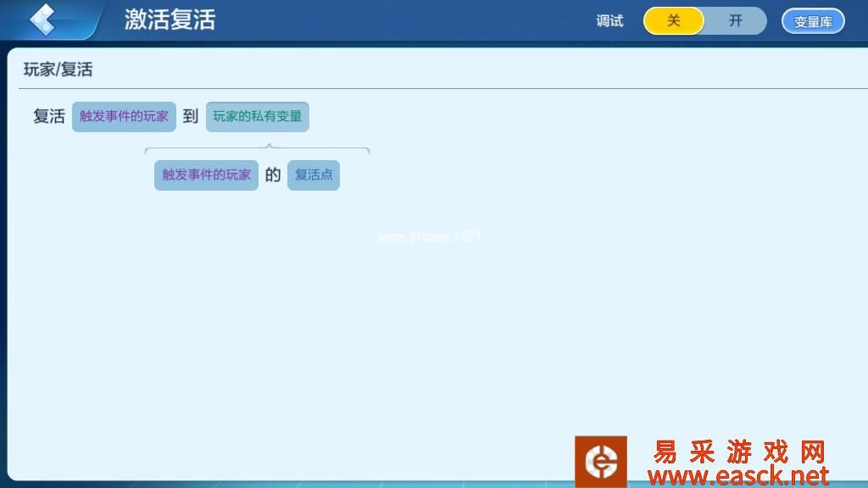The image size is (868, 488).
Task: Click the 到 word in the statement
Action: click(191, 116)
